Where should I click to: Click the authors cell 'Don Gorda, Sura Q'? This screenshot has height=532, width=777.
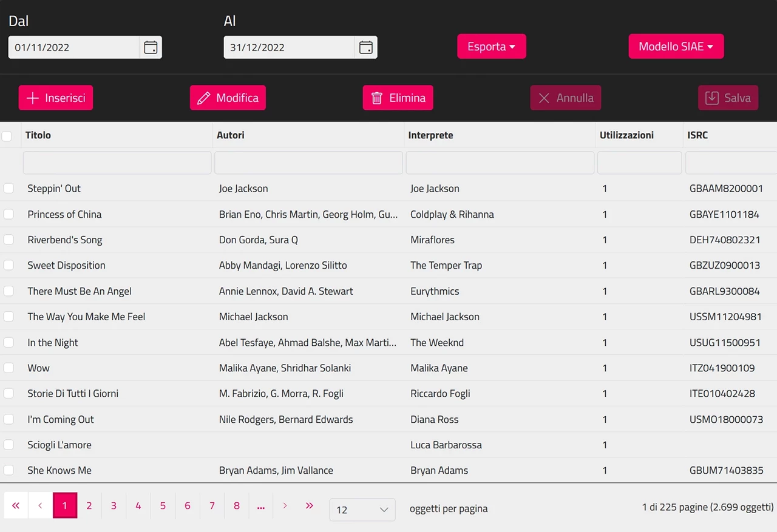(259, 240)
